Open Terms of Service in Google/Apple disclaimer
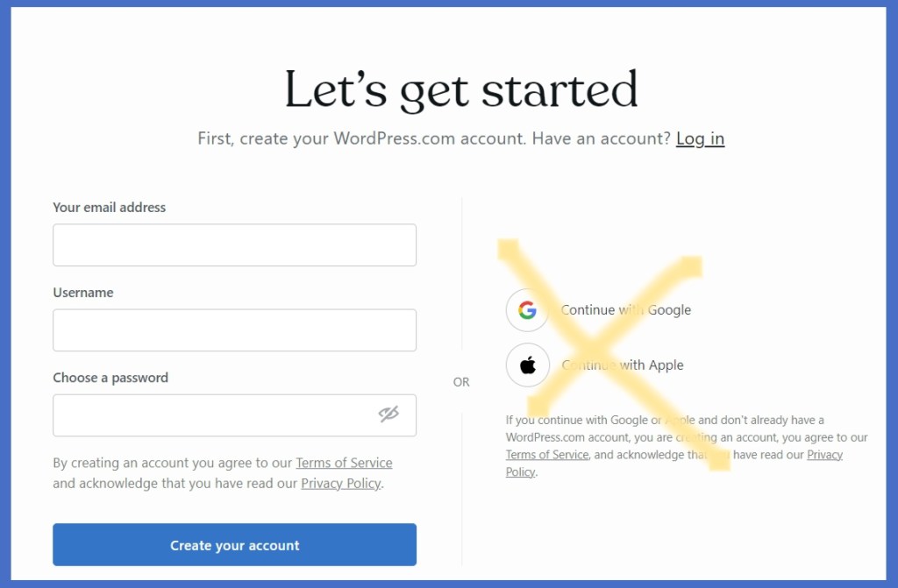898x588 pixels. (x=546, y=455)
